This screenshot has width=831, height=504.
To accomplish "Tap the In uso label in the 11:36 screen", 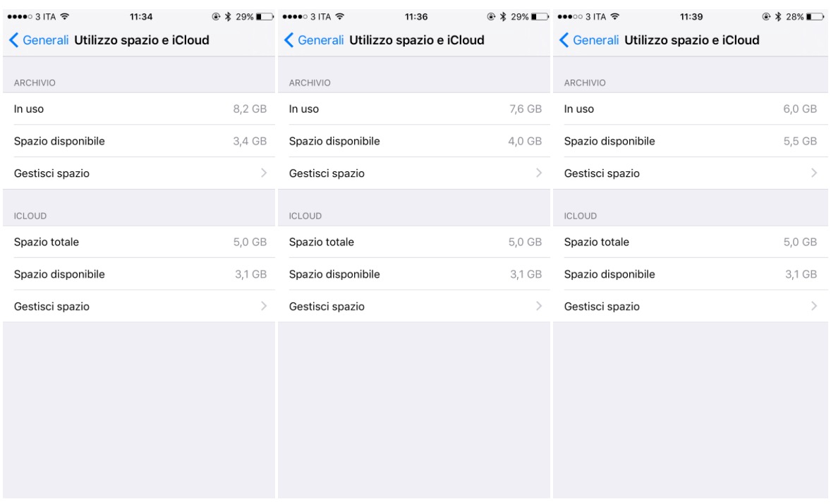I will [x=303, y=109].
